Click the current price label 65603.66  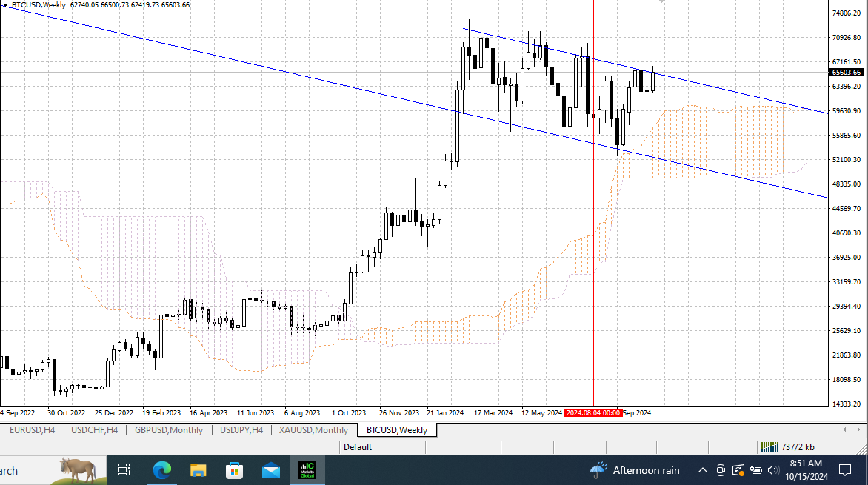coord(847,73)
